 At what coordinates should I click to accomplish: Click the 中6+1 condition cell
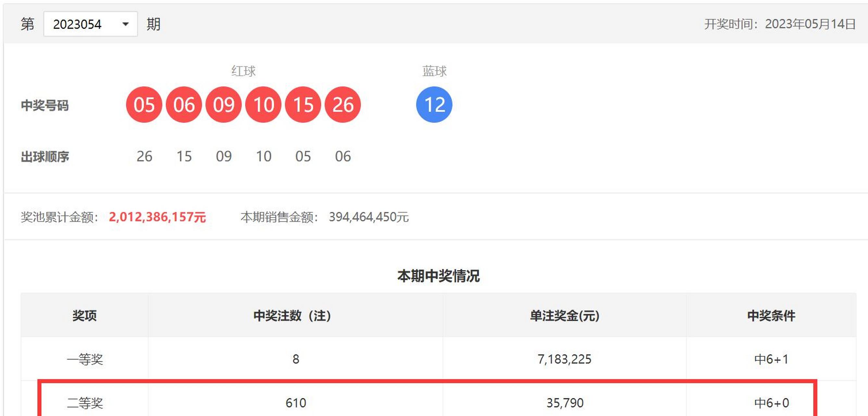click(x=771, y=359)
